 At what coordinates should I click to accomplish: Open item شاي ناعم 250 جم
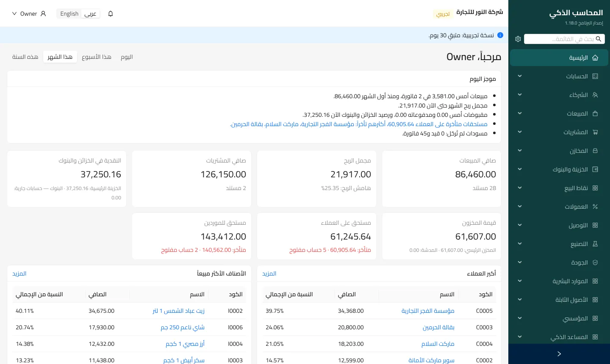point(183,327)
